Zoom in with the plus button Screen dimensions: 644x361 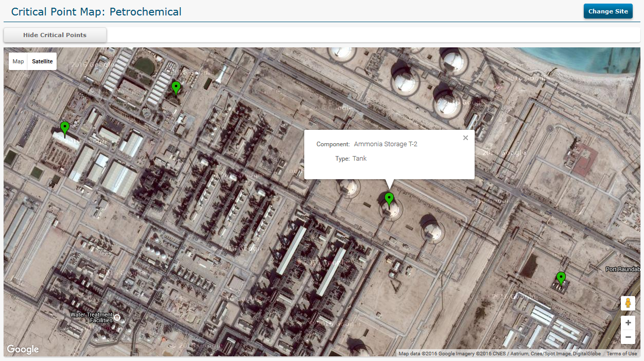(x=628, y=323)
